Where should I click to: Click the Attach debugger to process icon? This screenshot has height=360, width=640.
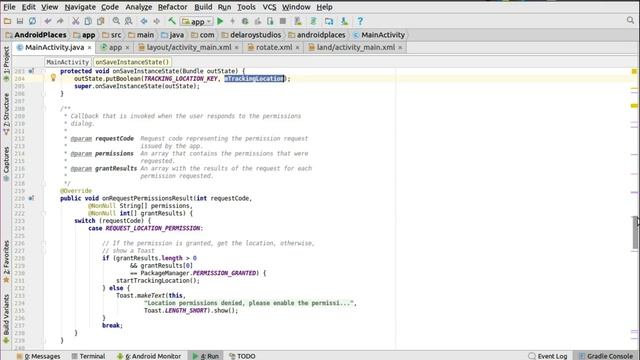coord(270,21)
